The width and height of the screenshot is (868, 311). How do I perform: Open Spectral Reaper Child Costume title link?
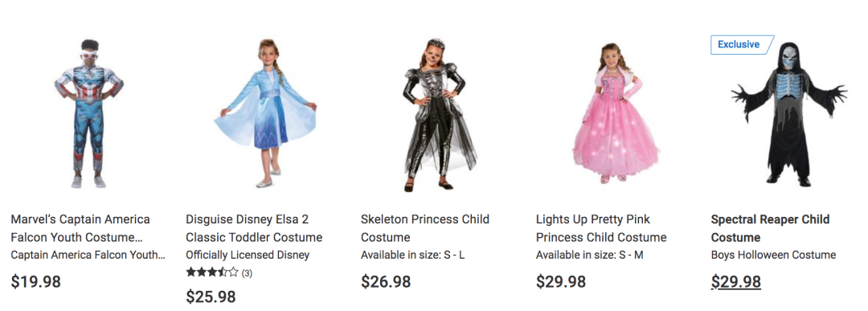770,228
